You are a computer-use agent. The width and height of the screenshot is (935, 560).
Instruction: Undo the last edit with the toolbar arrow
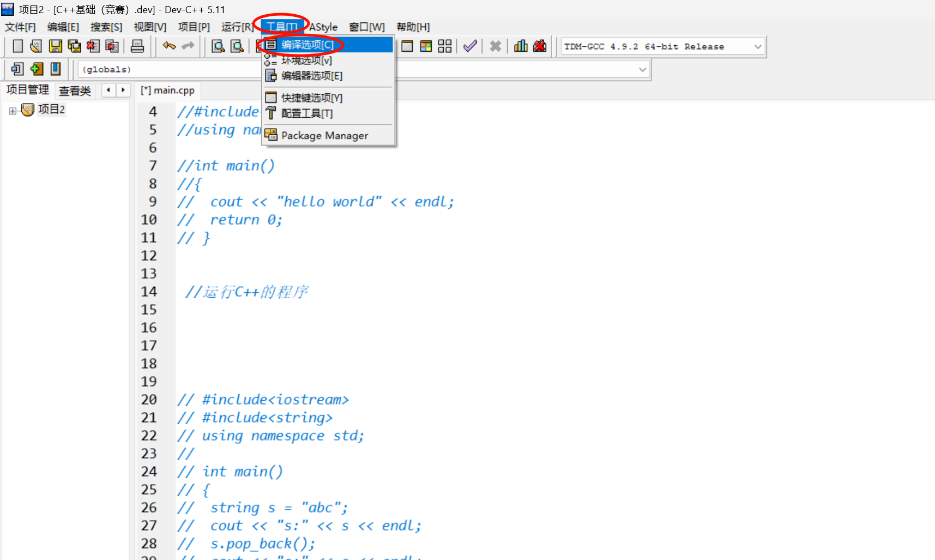click(x=169, y=46)
